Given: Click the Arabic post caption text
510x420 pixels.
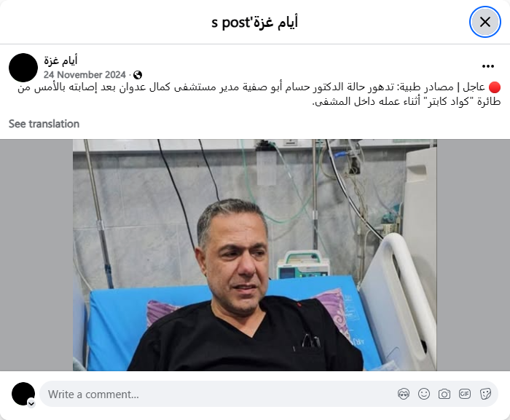Looking at the screenshot, I should [259, 95].
